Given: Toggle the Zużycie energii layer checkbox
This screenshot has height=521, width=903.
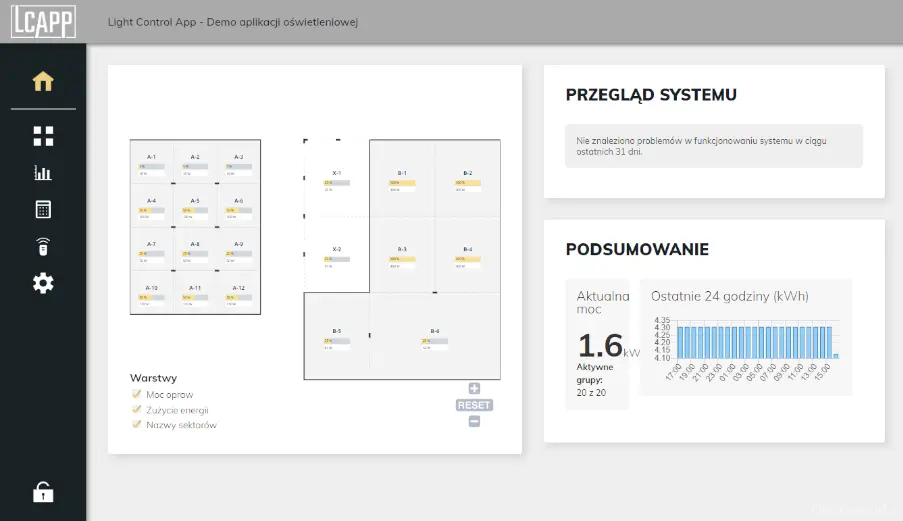Looking at the screenshot, I should pyautogui.click(x=136, y=409).
